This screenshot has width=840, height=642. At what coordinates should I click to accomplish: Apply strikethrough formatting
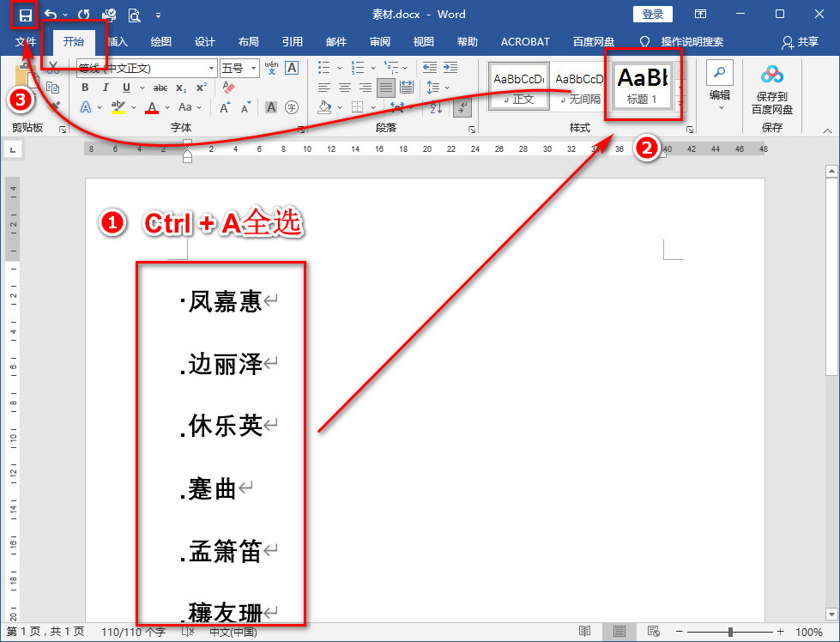click(x=161, y=87)
